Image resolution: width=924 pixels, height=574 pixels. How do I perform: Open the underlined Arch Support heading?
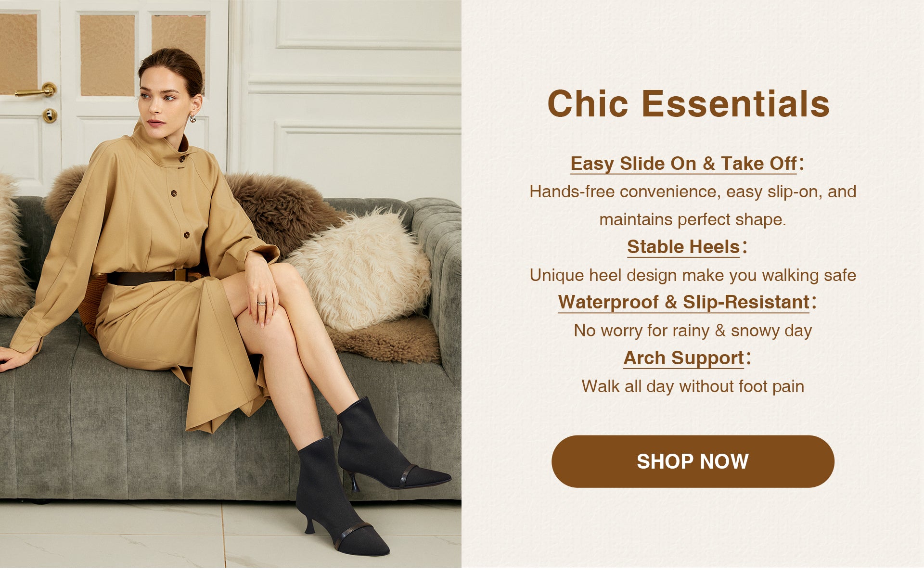[684, 358]
